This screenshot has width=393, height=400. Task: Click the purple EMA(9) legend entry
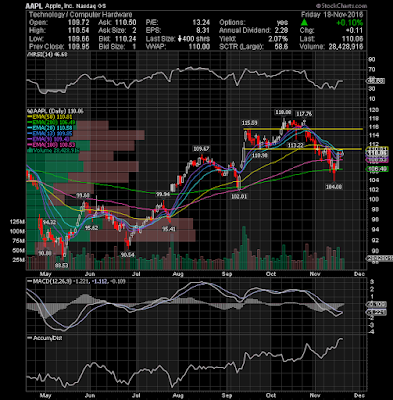[49, 139]
